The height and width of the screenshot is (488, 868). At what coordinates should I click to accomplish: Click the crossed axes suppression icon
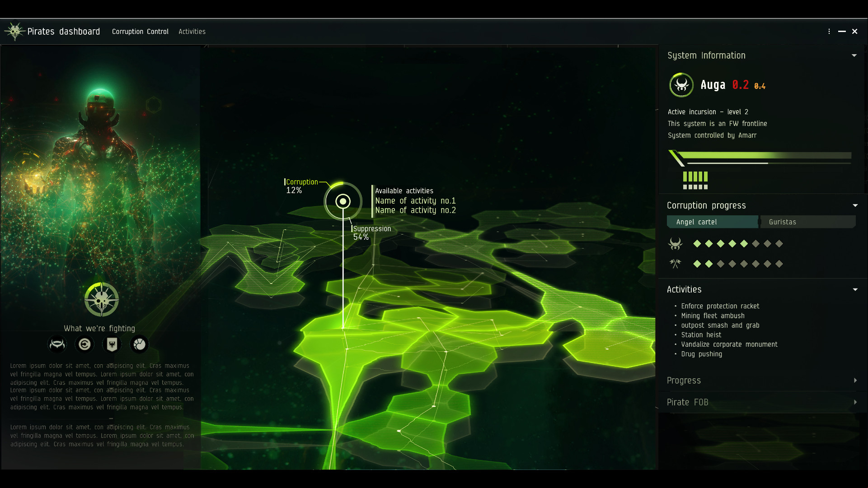[x=676, y=264]
